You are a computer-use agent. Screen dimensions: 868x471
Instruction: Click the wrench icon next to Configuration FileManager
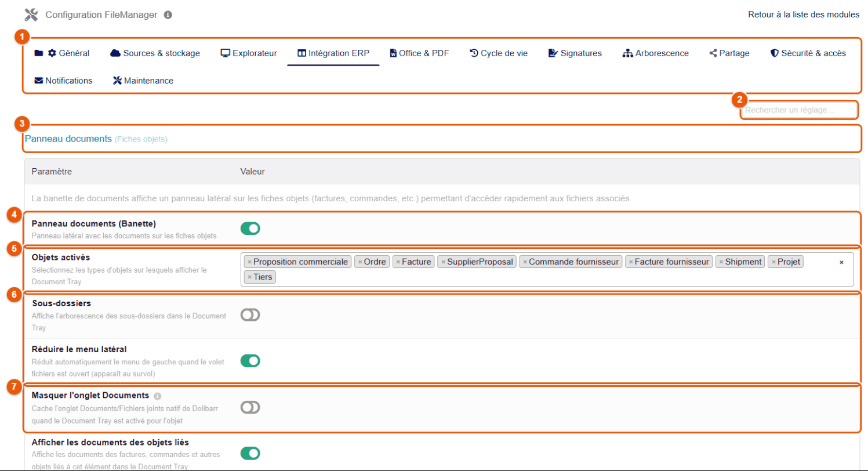[x=31, y=15]
